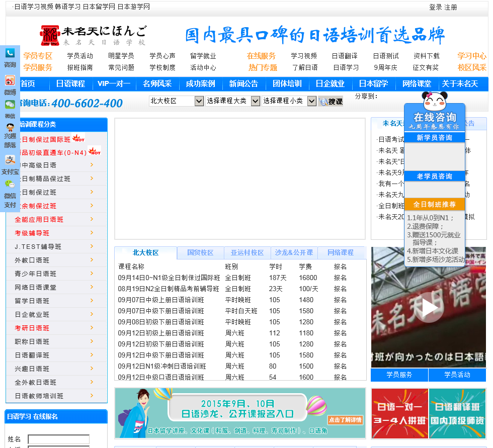The height and width of the screenshot is (448, 493).
Task: Open the 日企就业班 category
Action: pyautogui.click(x=32, y=314)
